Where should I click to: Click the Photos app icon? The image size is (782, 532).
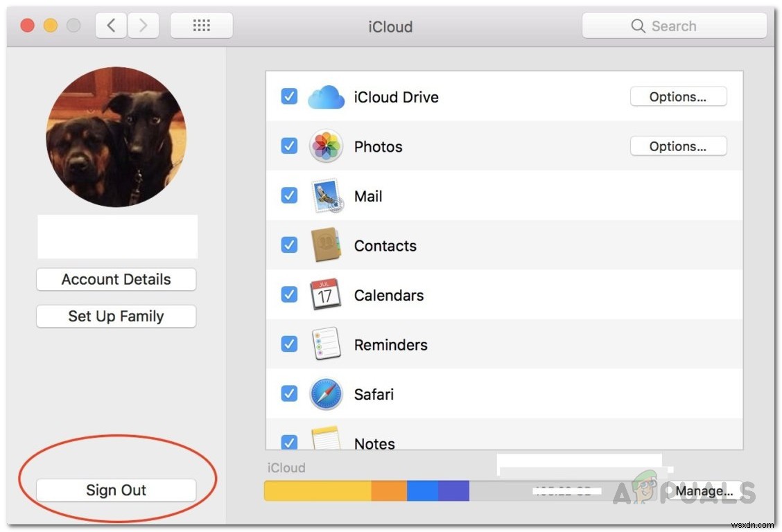(326, 146)
